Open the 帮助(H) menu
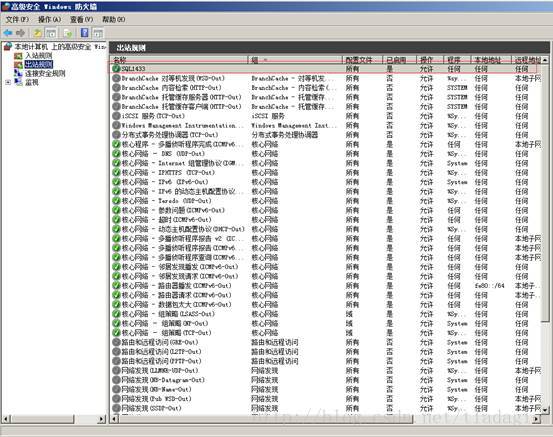The height and width of the screenshot is (437, 553). pyautogui.click(x=114, y=19)
